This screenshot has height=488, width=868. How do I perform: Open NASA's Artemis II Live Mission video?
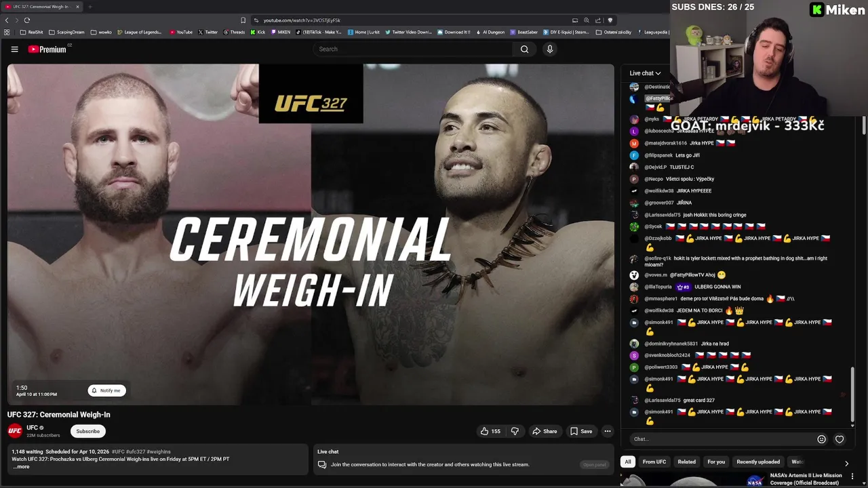click(x=806, y=479)
